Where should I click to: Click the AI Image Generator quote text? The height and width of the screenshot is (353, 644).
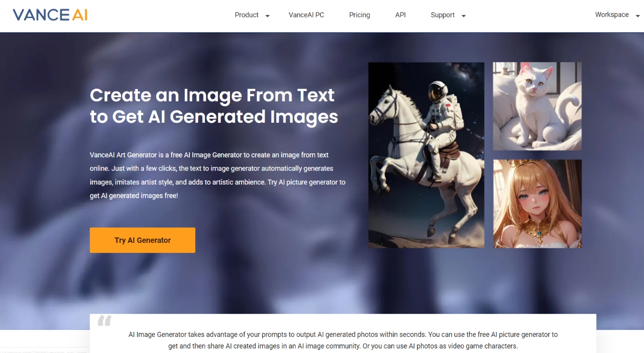(343, 340)
